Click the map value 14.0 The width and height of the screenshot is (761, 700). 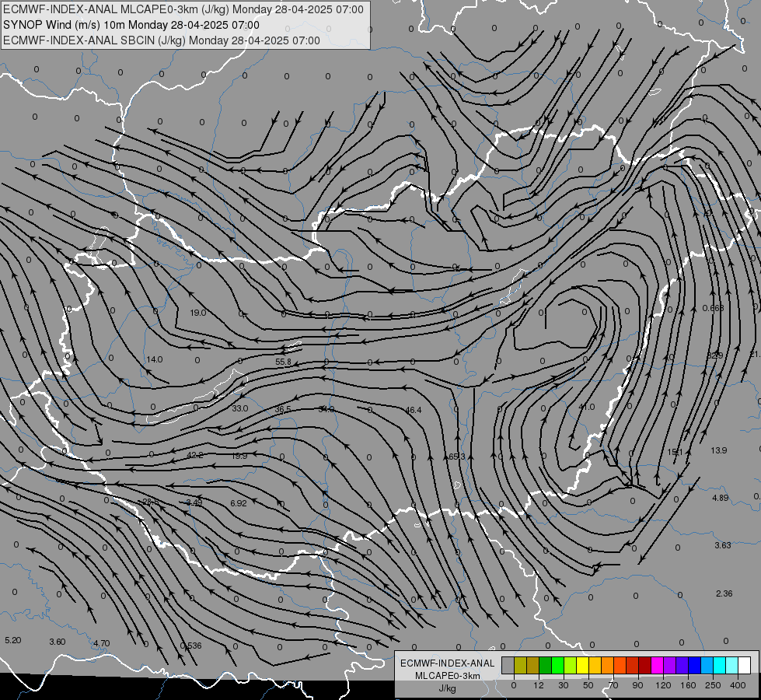coord(155,359)
